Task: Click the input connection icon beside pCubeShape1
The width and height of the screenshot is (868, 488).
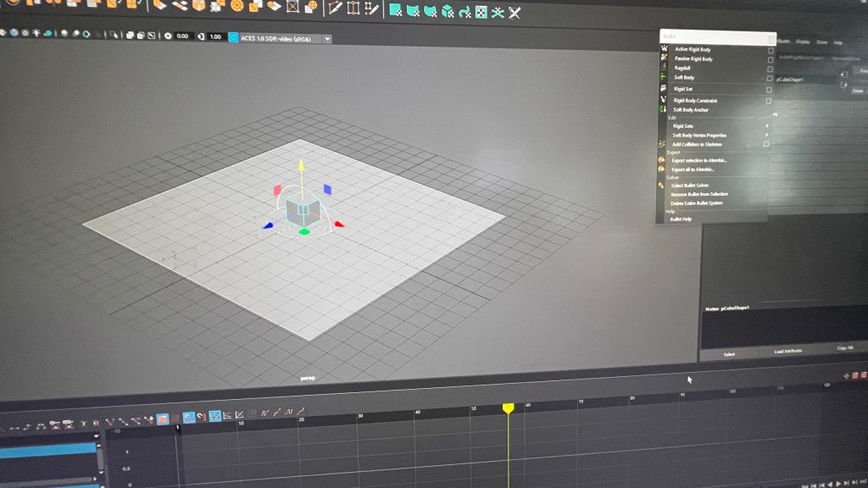Action: 843,75
